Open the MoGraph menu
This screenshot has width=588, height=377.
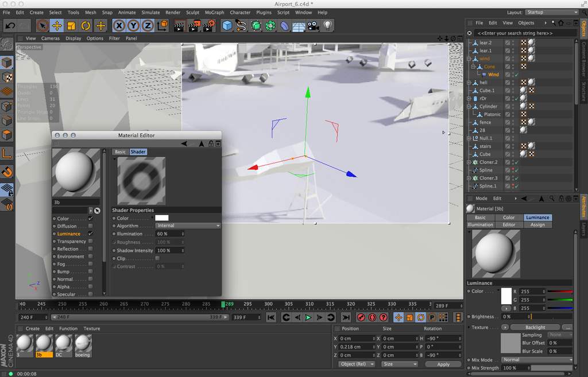tap(214, 12)
